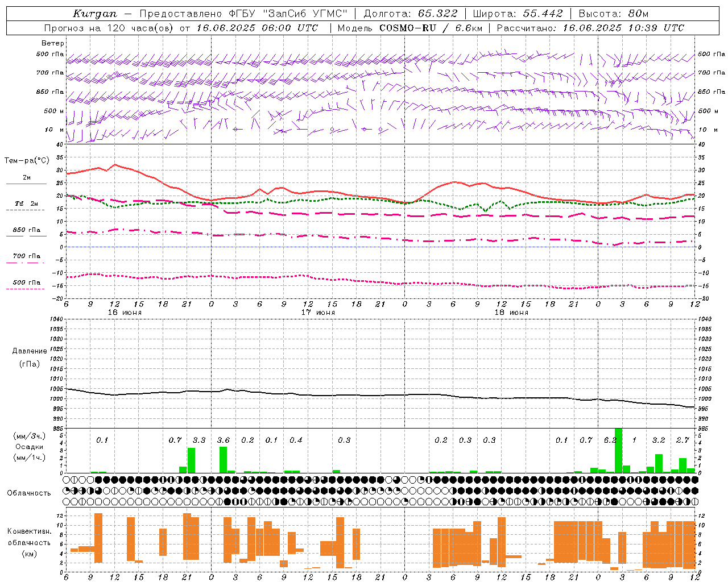Click the "Осадки" precipitation label

(30, 447)
